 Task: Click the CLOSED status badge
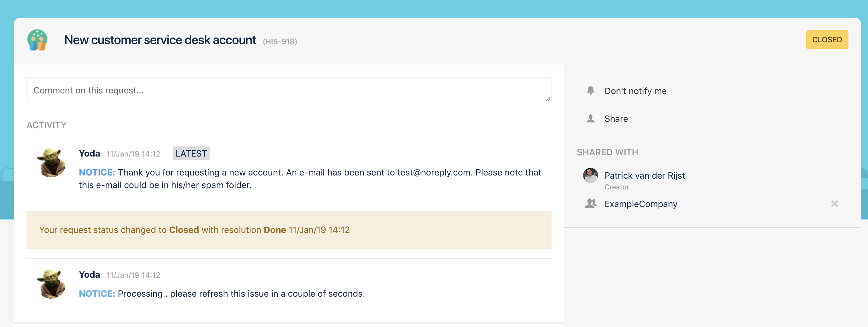click(x=827, y=40)
